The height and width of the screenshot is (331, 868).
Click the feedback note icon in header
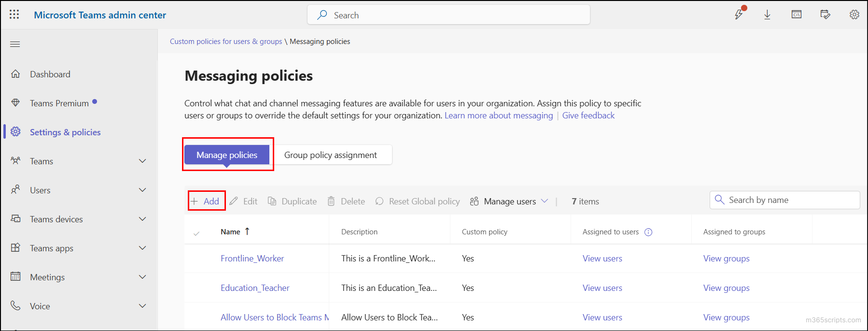pyautogui.click(x=826, y=14)
